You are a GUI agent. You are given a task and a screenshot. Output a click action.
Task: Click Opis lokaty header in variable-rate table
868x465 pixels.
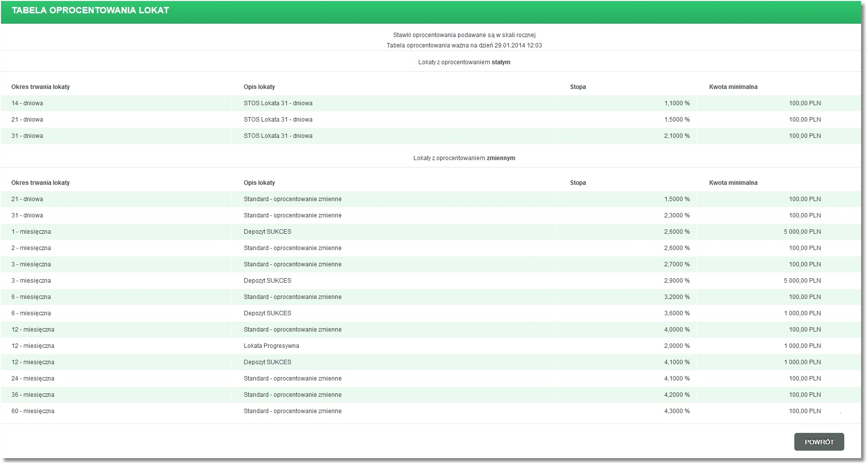pyautogui.click(x=259, y=183)
